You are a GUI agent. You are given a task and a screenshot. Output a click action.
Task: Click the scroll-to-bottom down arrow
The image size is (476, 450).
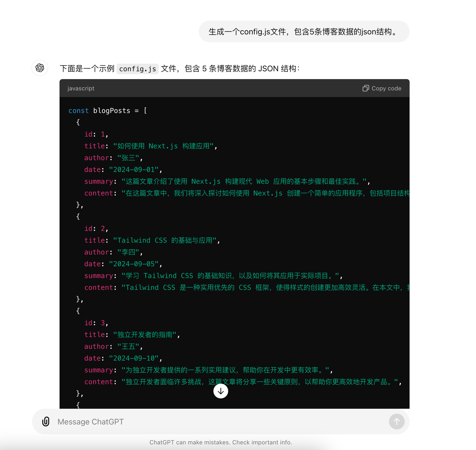(x=221, y=391)
